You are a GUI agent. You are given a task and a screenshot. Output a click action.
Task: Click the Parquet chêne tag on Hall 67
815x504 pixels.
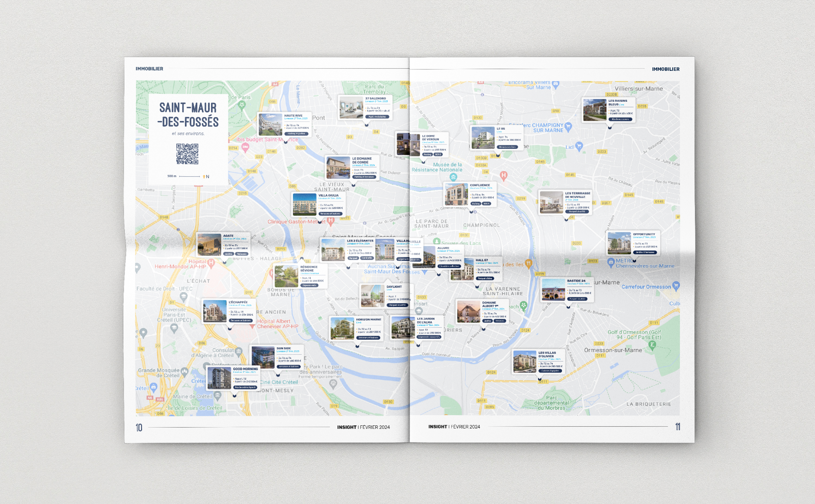(485, 278)
